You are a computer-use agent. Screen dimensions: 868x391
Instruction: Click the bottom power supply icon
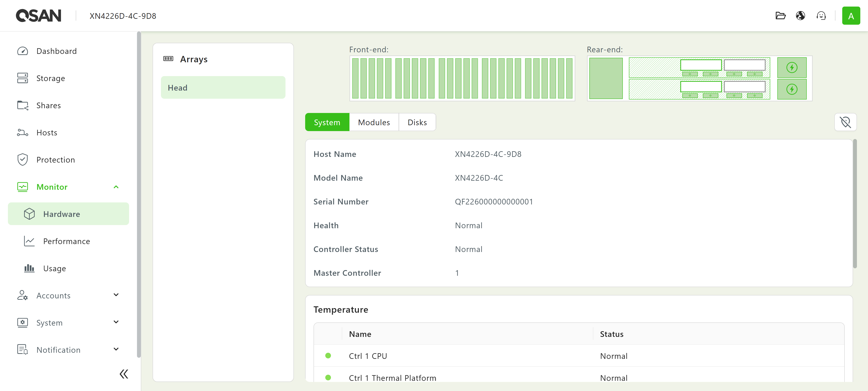tap(792, 89)
